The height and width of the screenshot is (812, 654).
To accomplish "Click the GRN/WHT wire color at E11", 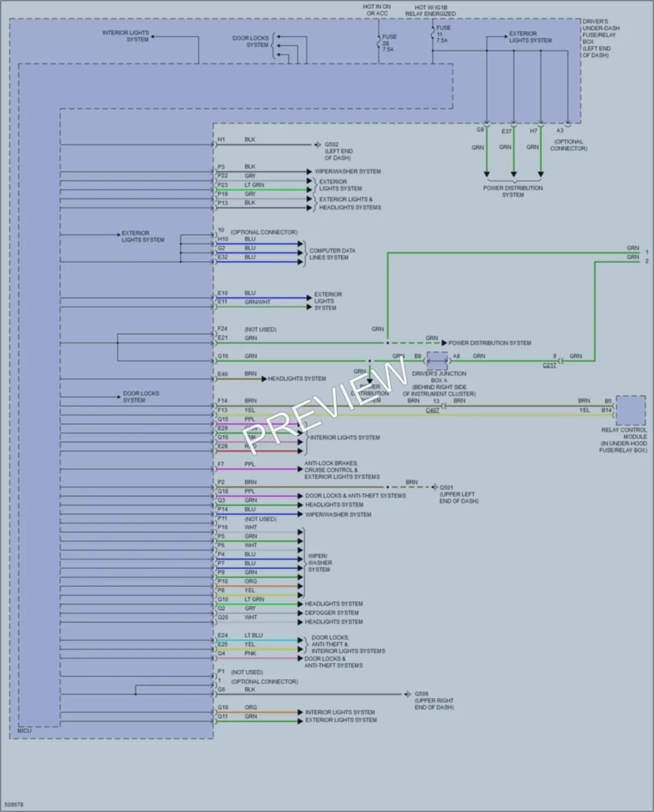I will pyautogui.click(x=257, y=302).
